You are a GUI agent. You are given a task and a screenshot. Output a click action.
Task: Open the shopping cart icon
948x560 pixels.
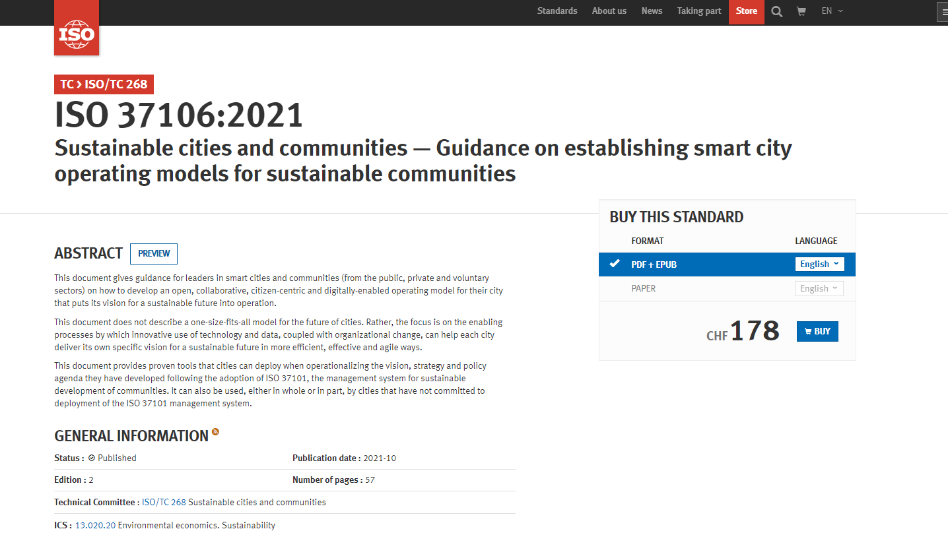pos(801,11)
